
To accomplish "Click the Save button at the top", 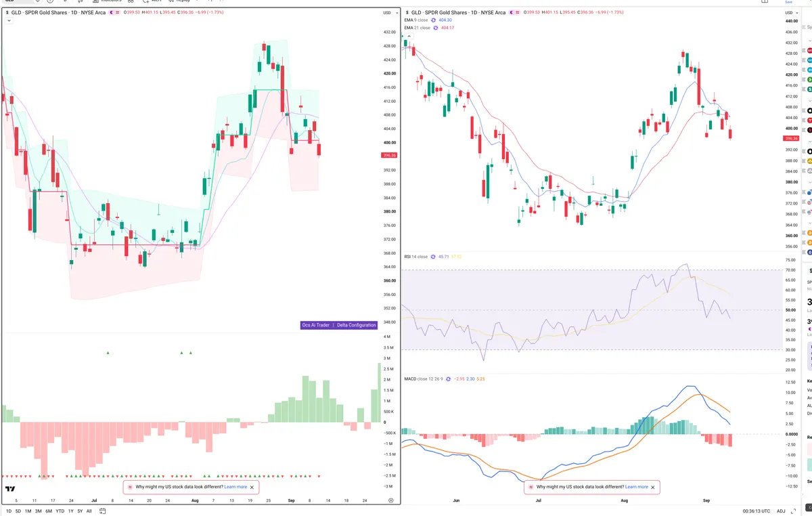I will [788, 2].
